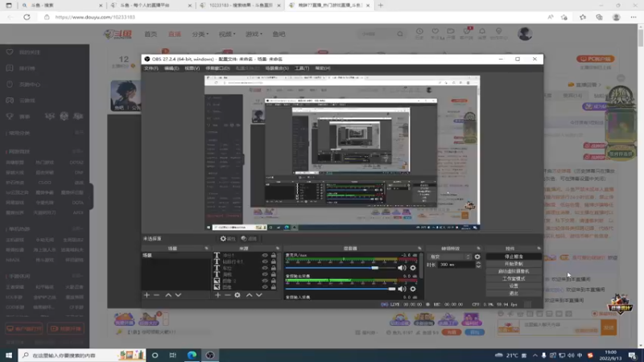
Task: Open OBS 停靠窗口(D) menu
Action: coord(217,68)
